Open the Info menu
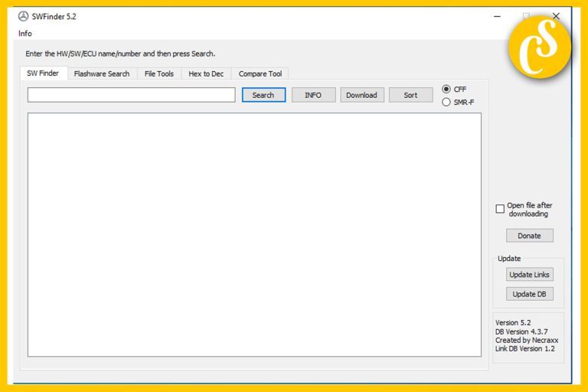Viewport: 588px width, 392px height. point(25,34)
